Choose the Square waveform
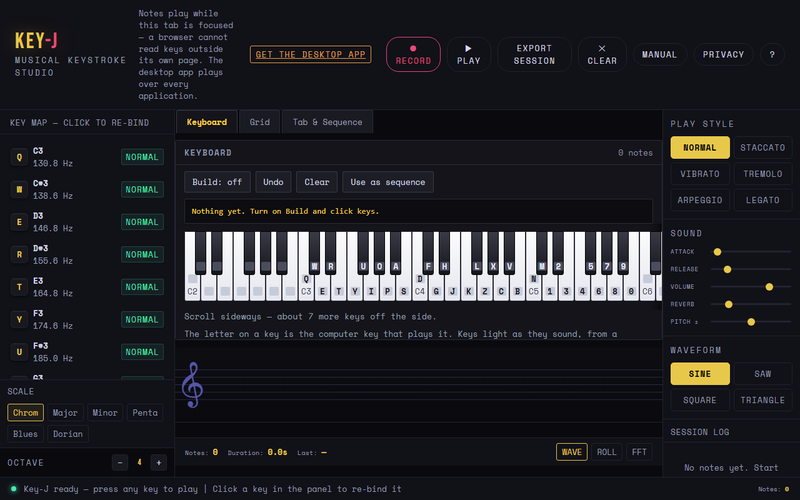Screen dimensions: 800x500 [699, 401]
